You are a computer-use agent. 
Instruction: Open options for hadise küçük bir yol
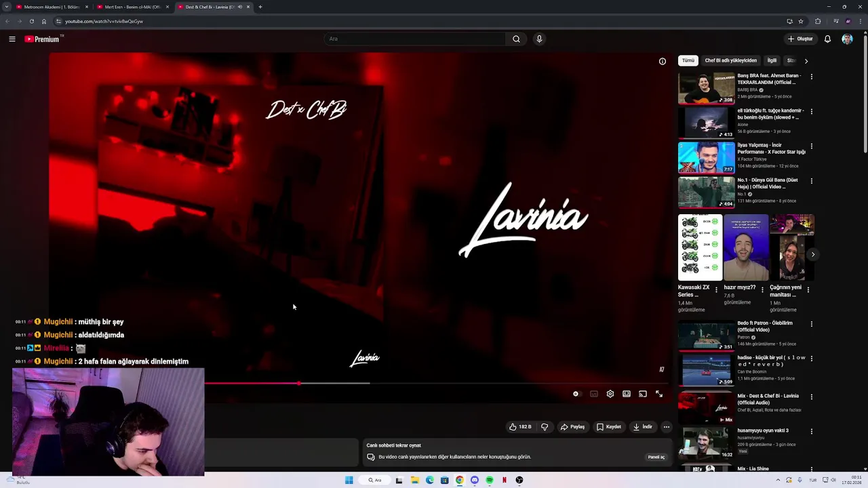(x=811, y=359)
